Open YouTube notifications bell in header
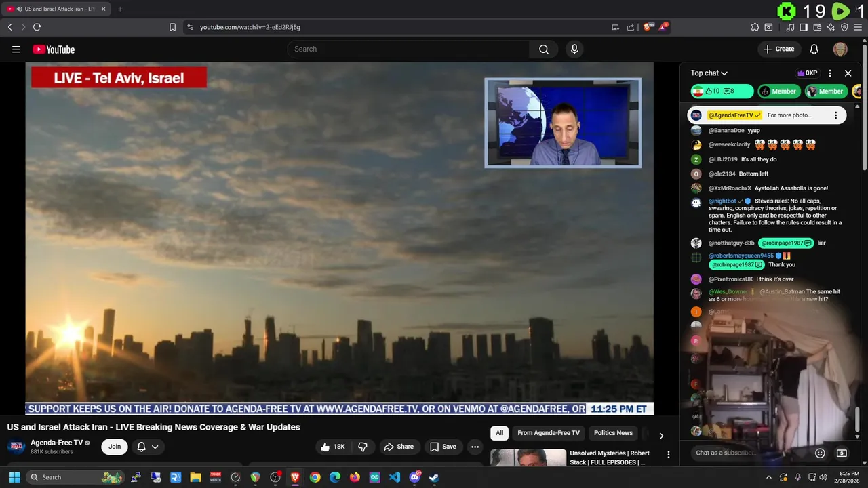868x488 pixels. (814, 49)
